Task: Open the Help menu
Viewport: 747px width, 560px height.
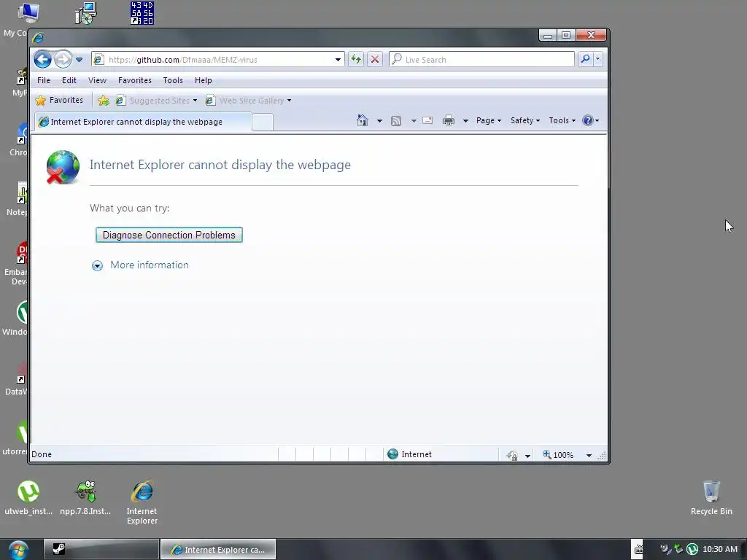Action: click(203, 80)
